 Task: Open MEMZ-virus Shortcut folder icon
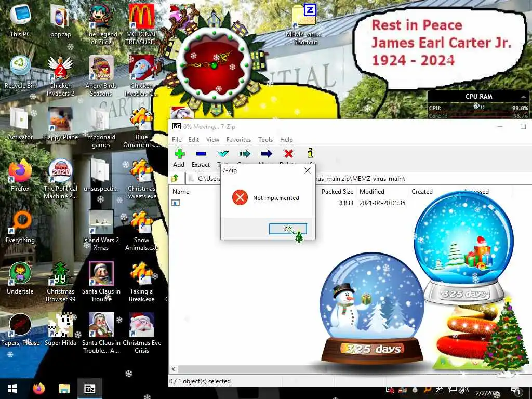tap(304, 24)
